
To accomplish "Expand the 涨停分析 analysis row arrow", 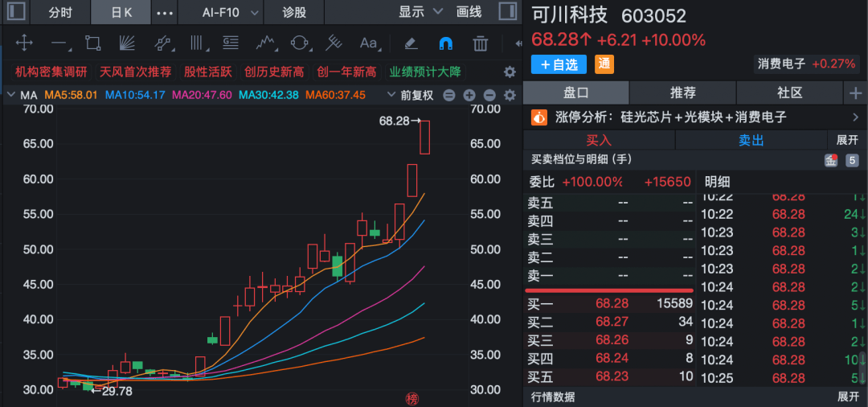I will (x=854, y=117).
